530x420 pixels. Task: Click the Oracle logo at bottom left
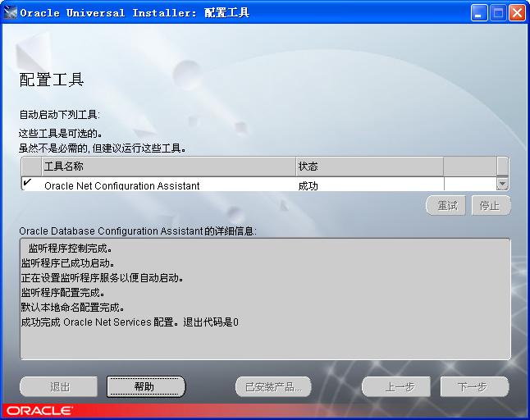point(39,411)
